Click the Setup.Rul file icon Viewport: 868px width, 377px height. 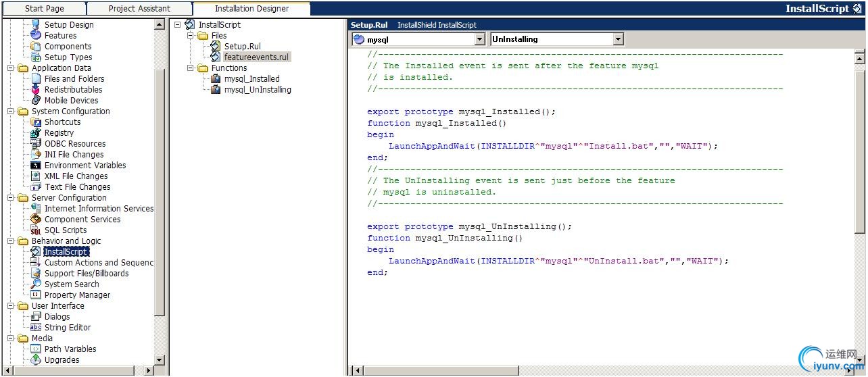click(x=216, y=47)
